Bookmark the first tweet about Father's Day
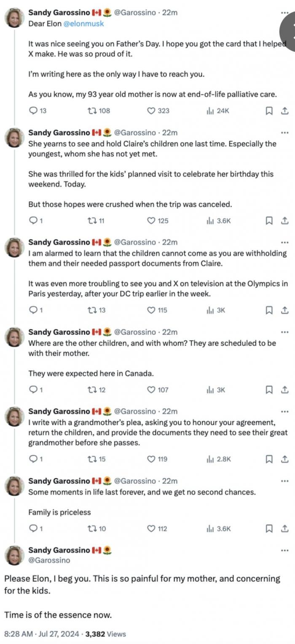Viewport: 295px width, 644px height. tap(268, 111)
